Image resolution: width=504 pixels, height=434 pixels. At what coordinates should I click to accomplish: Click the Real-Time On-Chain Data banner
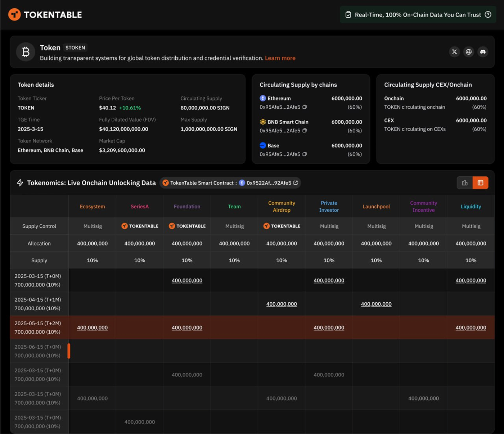[x=418, y=14]
